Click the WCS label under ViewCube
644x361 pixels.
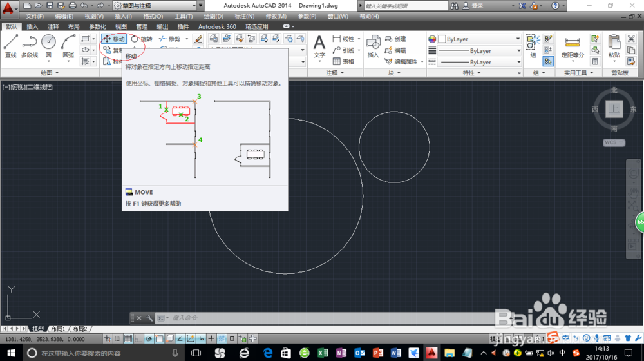point(614,142)
